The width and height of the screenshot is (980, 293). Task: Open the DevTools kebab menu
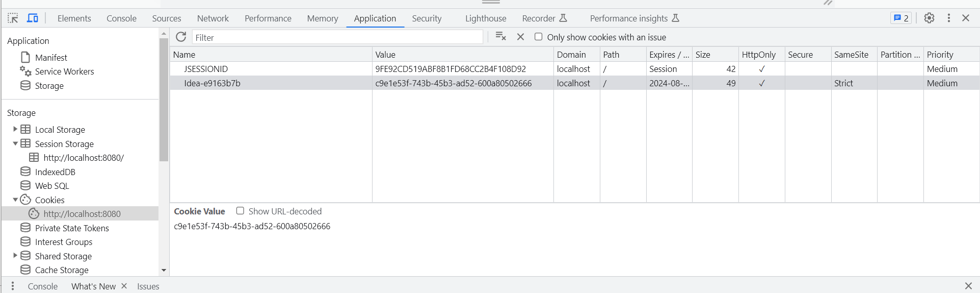tap(948, 18)
